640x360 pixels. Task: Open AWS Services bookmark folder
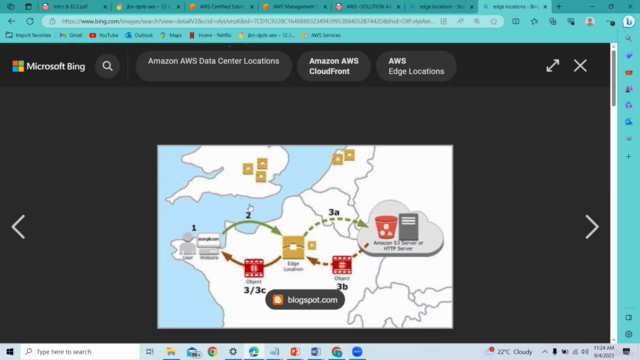[x=321, y=35]
